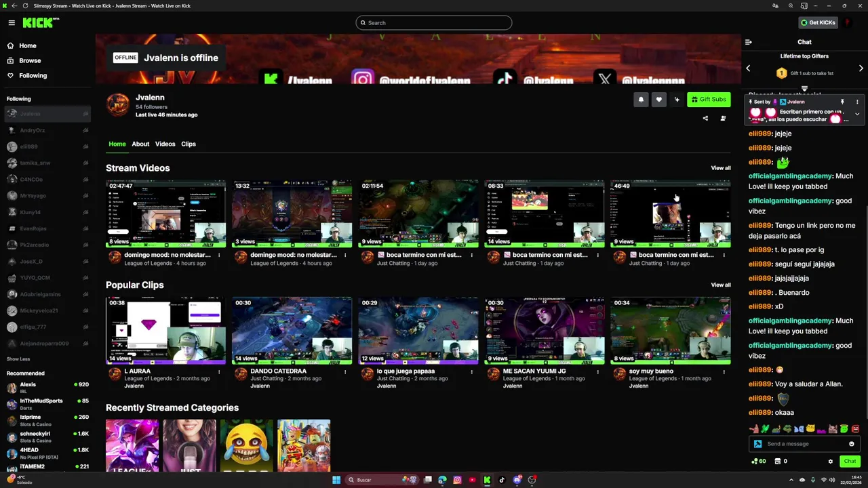The height and width of the screenshot is (488, 868).
Task: Open options for soy muy bueno clip
Action: [x=724, y=371]
